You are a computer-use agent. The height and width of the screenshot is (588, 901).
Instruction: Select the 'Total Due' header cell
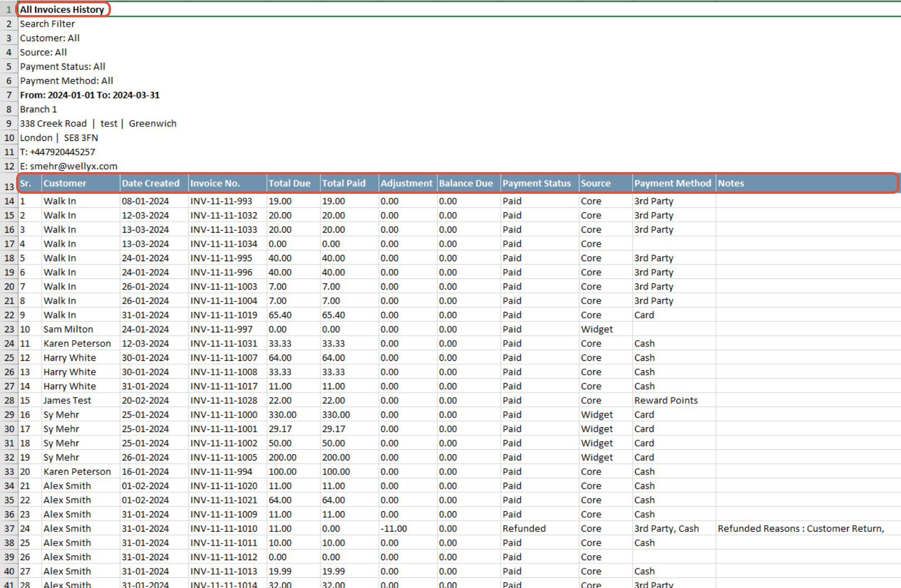click(294, 183)
